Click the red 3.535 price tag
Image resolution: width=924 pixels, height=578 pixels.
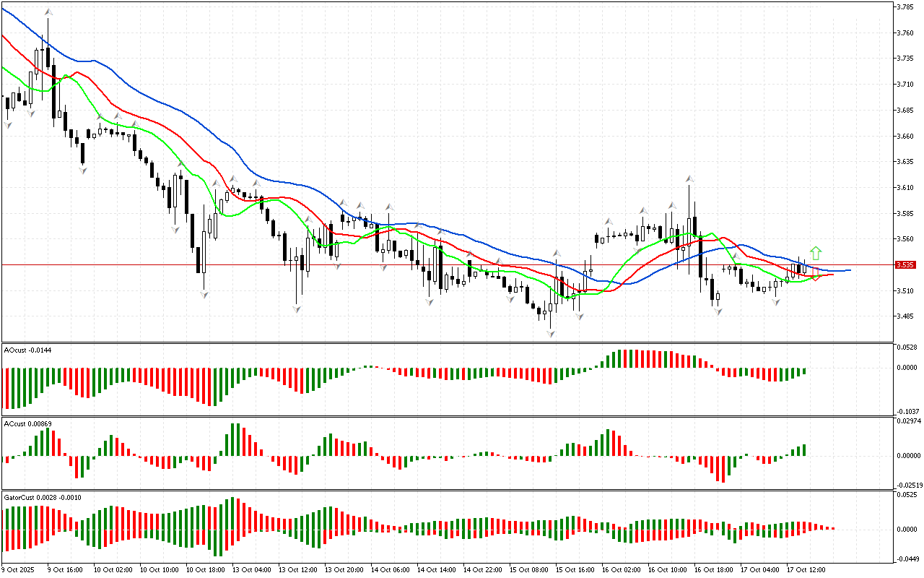(905, 265)
